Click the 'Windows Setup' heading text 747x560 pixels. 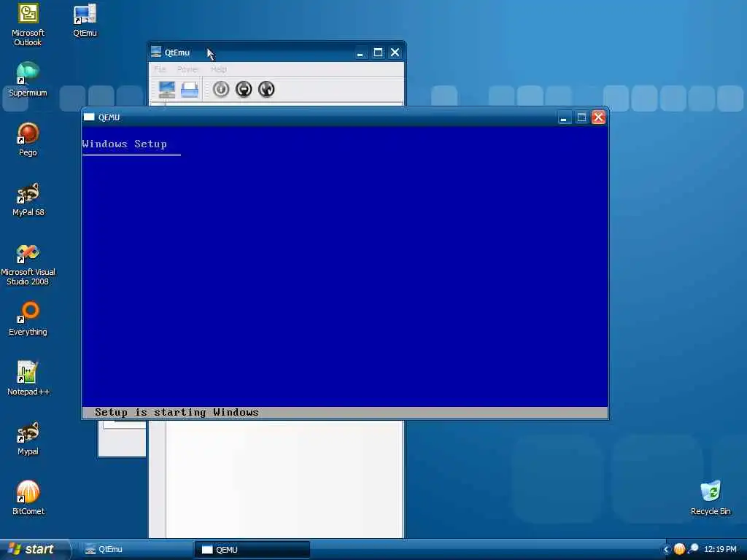pos(124,144)
